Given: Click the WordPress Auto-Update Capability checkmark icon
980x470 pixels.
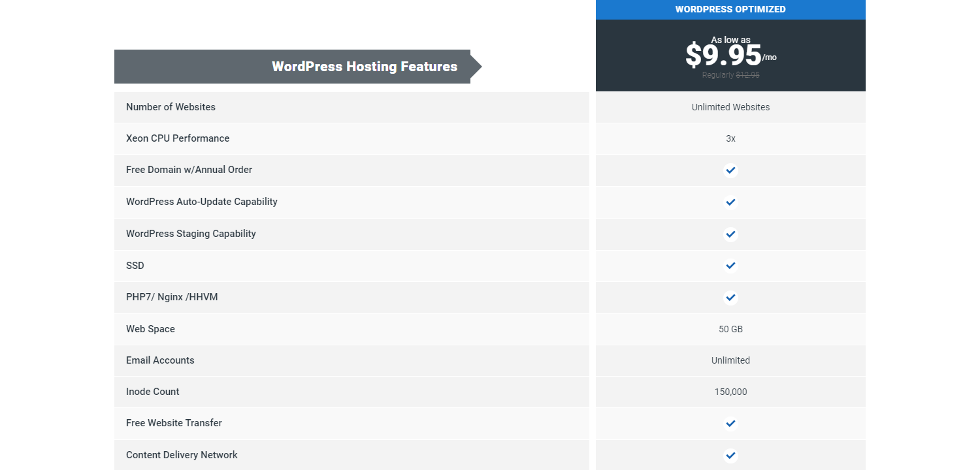Looking at the screenshot, I should tap(730, 202).
